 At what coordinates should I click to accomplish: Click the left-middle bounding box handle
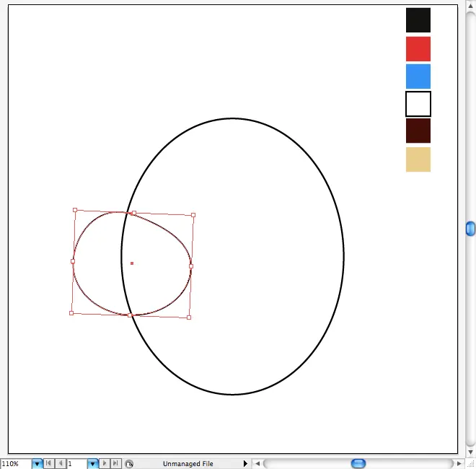(x=73, y=261)
